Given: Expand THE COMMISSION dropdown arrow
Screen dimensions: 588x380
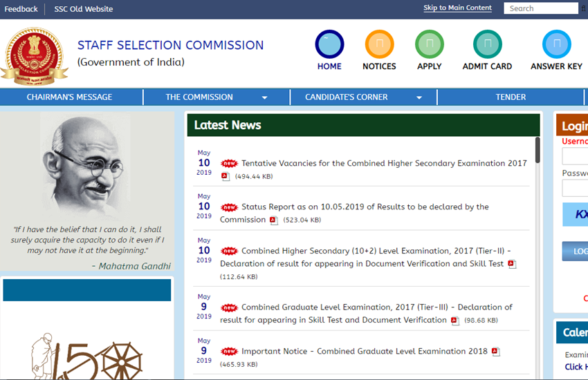Looking at the screenshot, I should pyautogui.click(x=273, y=97).
